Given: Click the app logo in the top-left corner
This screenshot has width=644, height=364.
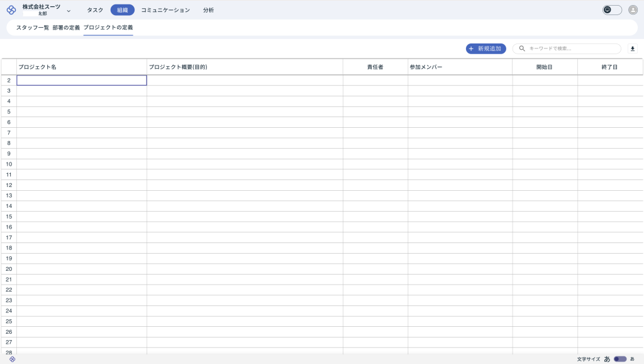Looking at the screenshot, I should coord(11,10).
